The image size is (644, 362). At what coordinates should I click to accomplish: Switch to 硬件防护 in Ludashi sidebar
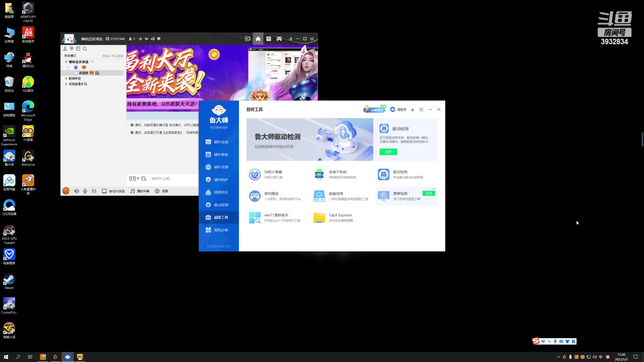pyautogui.click(x=219, y=180)
